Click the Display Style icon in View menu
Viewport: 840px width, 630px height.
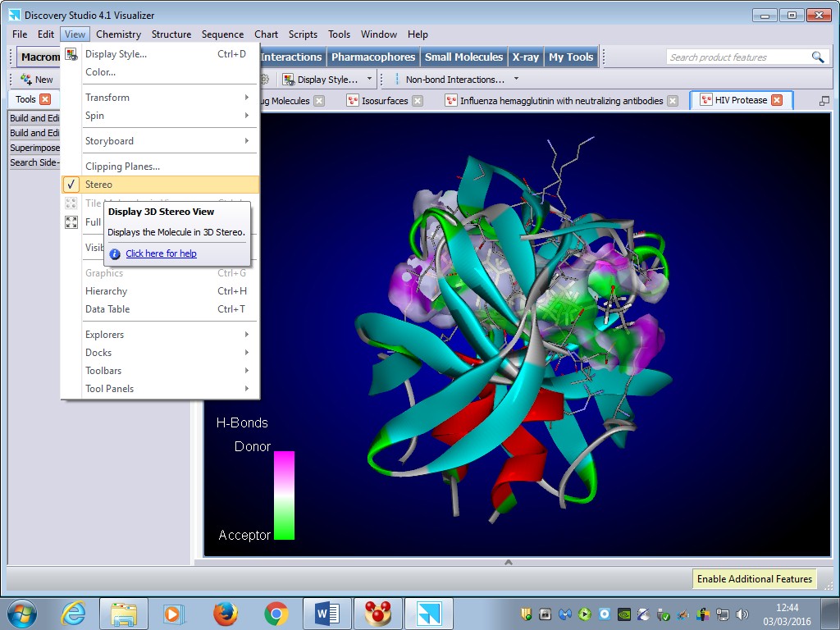pos(72,54)
